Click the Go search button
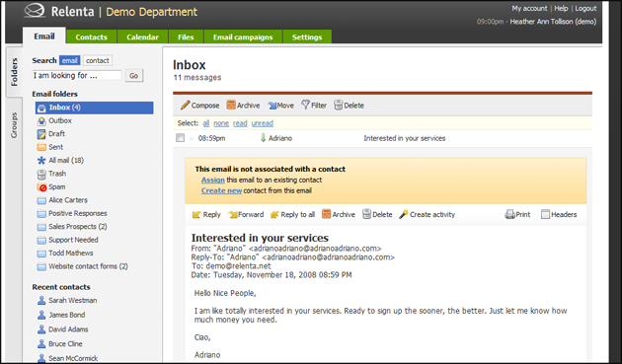The image size is (622, 364). 133,75
